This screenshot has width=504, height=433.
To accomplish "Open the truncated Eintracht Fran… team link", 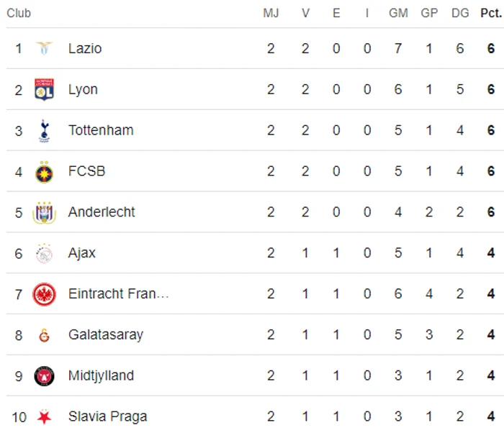I will pos(119,293).
